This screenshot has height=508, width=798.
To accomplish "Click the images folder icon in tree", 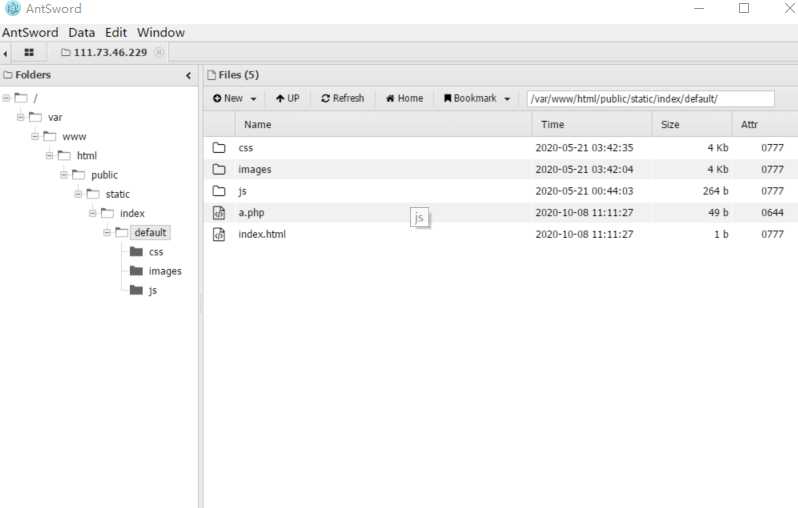I will [x=136, y=271].
